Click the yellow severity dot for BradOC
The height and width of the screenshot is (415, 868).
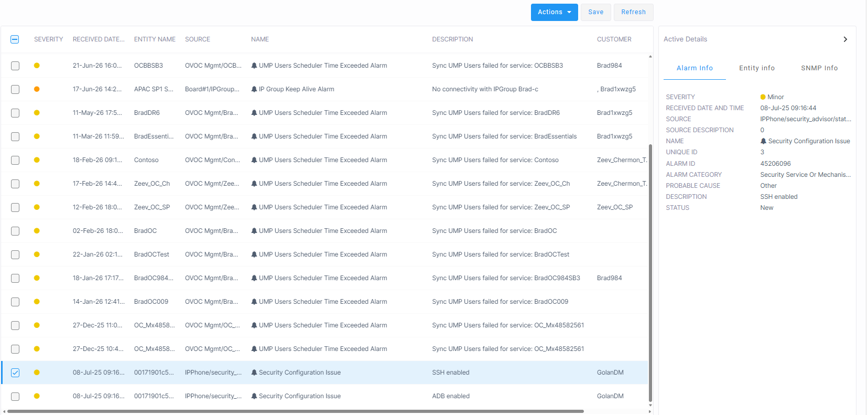click(37, 231)
